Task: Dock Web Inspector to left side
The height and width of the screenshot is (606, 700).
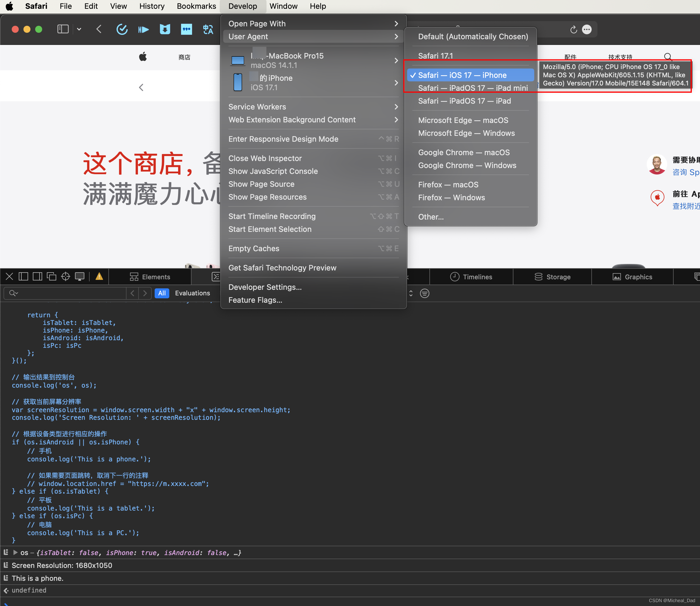Action: point(23,277)
